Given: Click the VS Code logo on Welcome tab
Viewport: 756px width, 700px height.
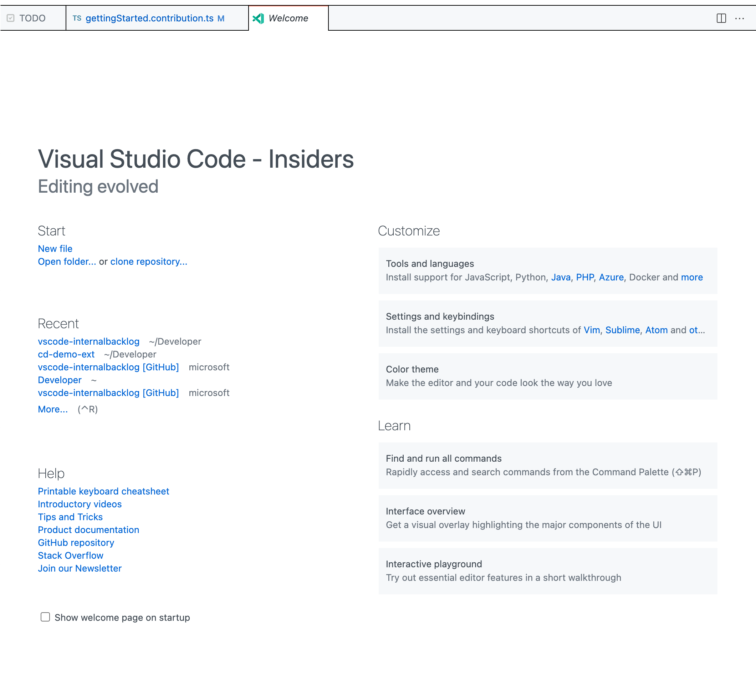Looking at the screenshot, I should pyautogui.click(x=259, y=18).
